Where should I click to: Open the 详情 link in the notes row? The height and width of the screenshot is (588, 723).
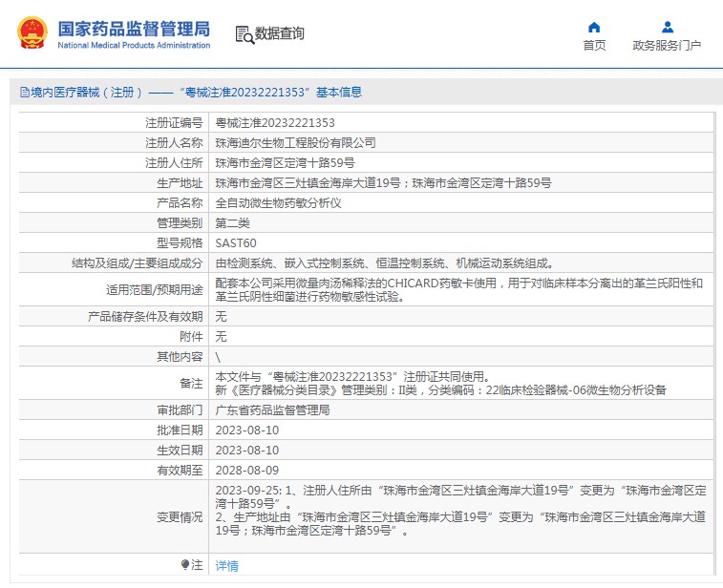pyautogui.click(x=227, y=566)
